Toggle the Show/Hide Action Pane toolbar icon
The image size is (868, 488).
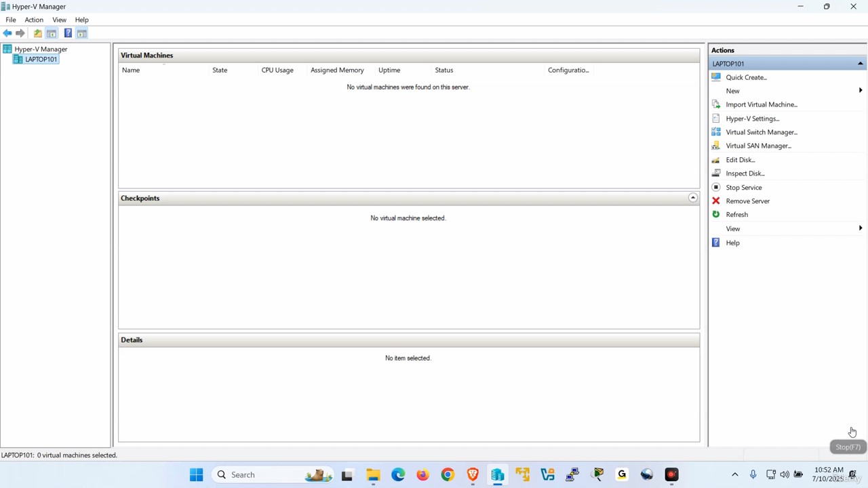[81, 33]
